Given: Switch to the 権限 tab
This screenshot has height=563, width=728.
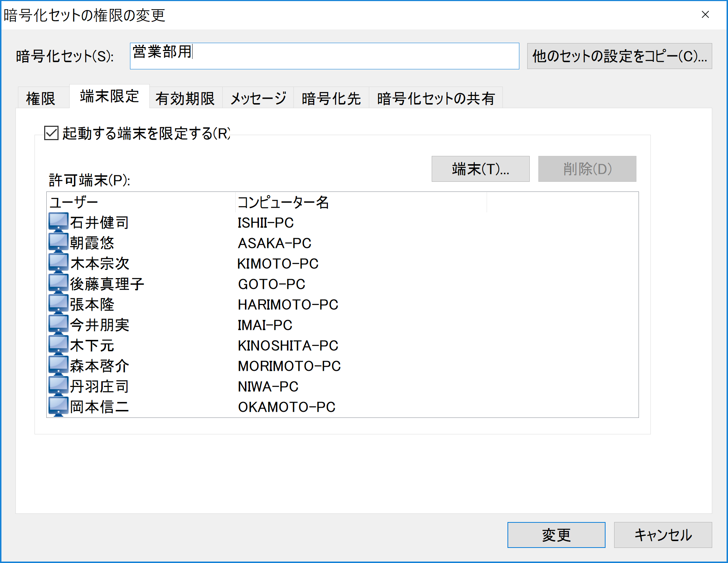Looking at the screenshot, I should pos(41,98).
